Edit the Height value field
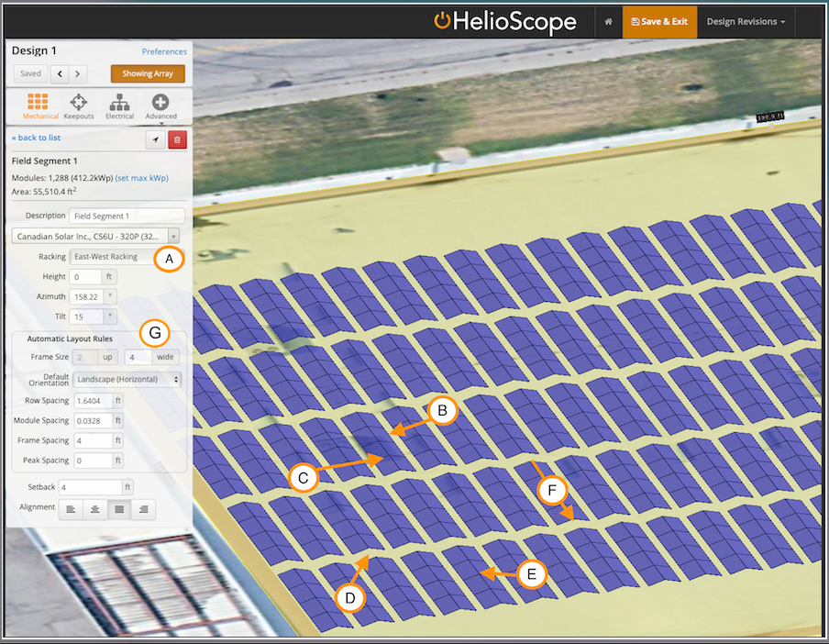829x644 pixels. 85,276
